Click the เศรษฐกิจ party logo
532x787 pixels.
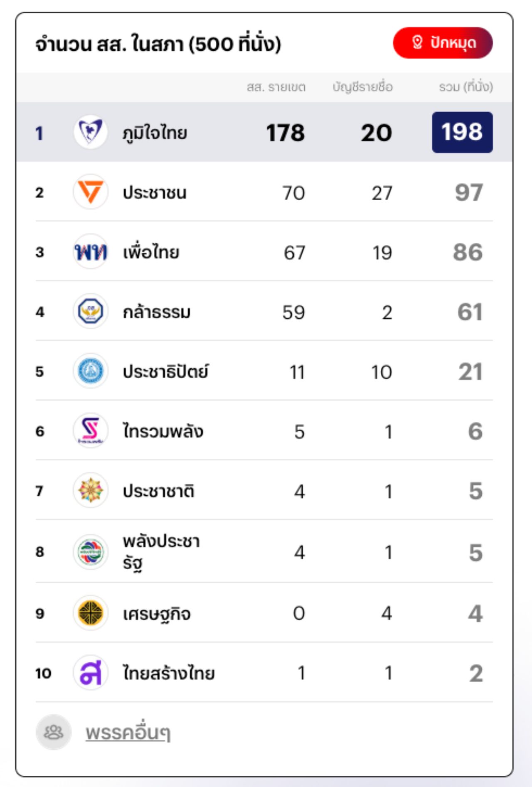click(91, 613)
